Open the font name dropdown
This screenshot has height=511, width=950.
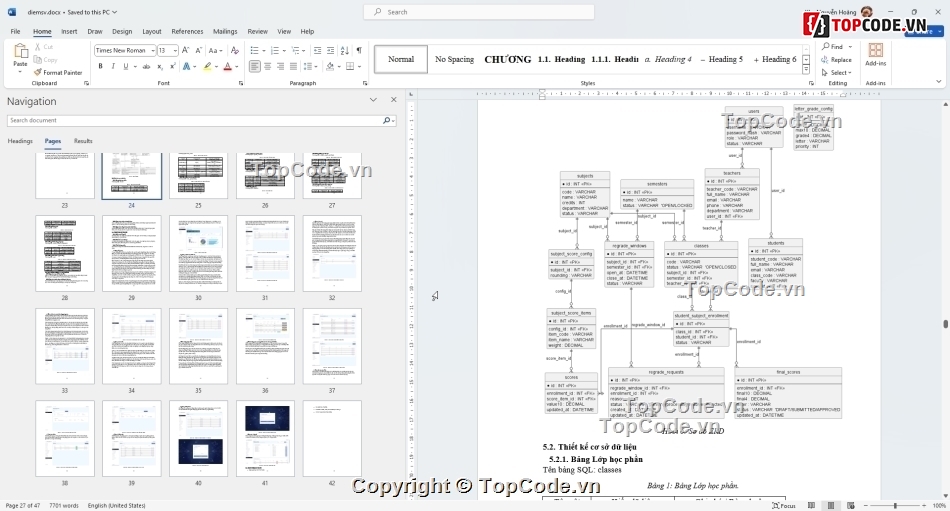(151, 50)
